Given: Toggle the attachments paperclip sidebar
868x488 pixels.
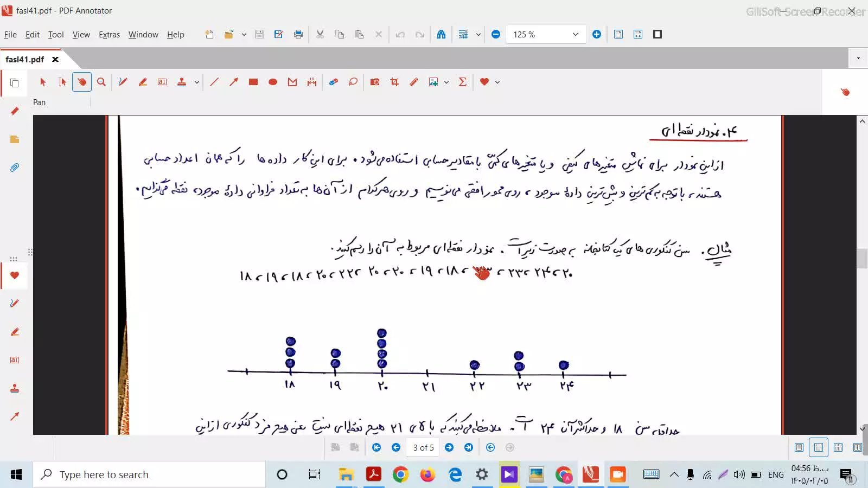Looking at the screenshot, I should pos(15,168).
